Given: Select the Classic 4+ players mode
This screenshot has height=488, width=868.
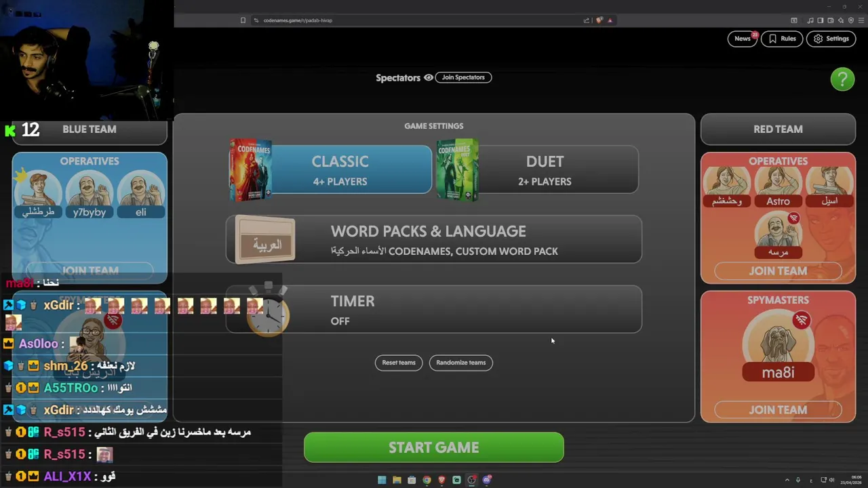Looking at the screenshot, I should click(x=339, y=170).
